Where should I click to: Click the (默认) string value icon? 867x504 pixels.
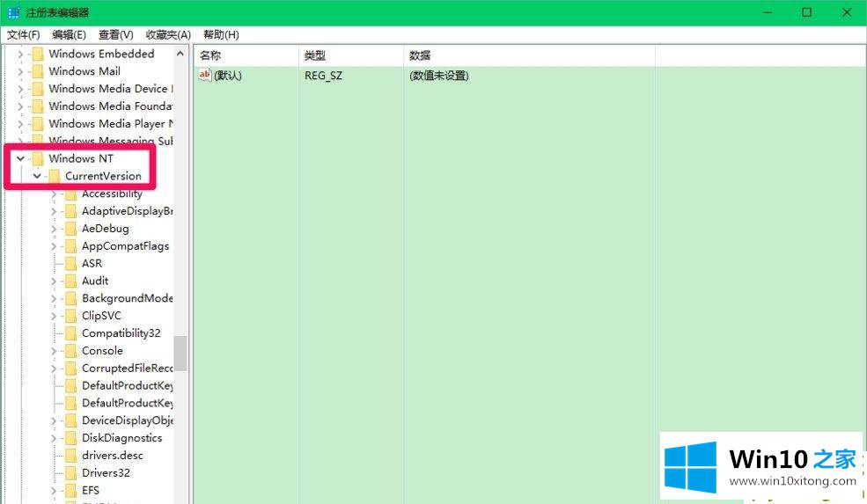pyautogui.click(x=205, y=75)
